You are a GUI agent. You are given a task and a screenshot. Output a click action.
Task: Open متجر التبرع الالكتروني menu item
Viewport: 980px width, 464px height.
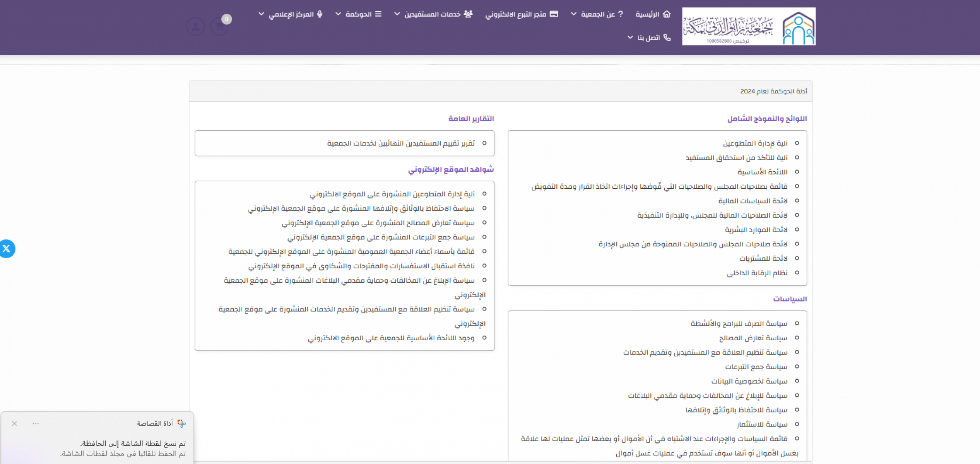point(516,14)
